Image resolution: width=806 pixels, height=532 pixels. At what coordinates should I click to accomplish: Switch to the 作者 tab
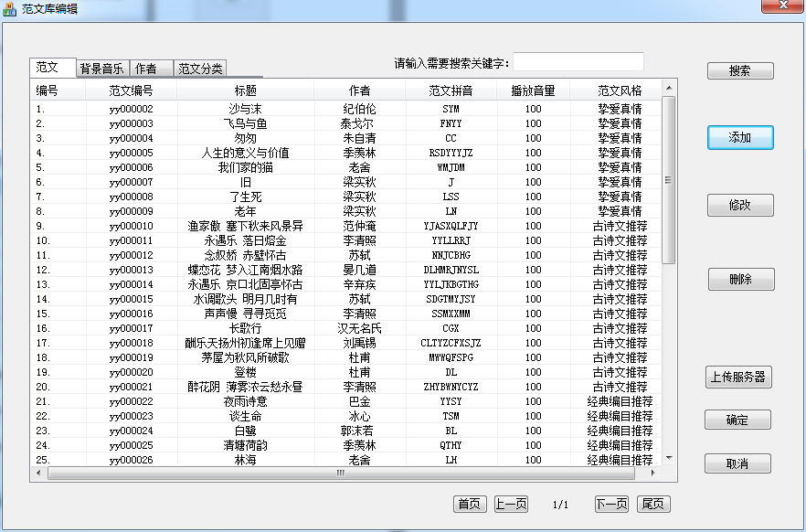[149, 68]
